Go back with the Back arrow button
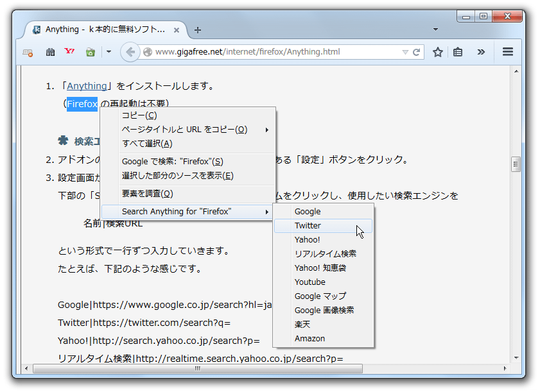 (x=130, y=53)
